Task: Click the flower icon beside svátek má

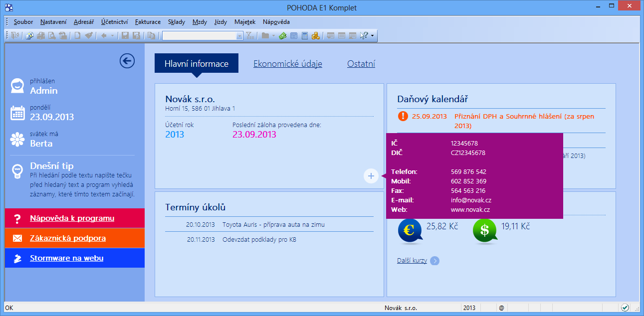Action: pos(17,139)
